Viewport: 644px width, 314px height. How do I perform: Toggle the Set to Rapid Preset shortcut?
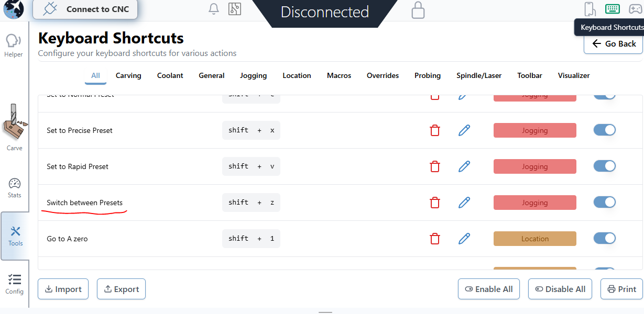coord(604,166)
